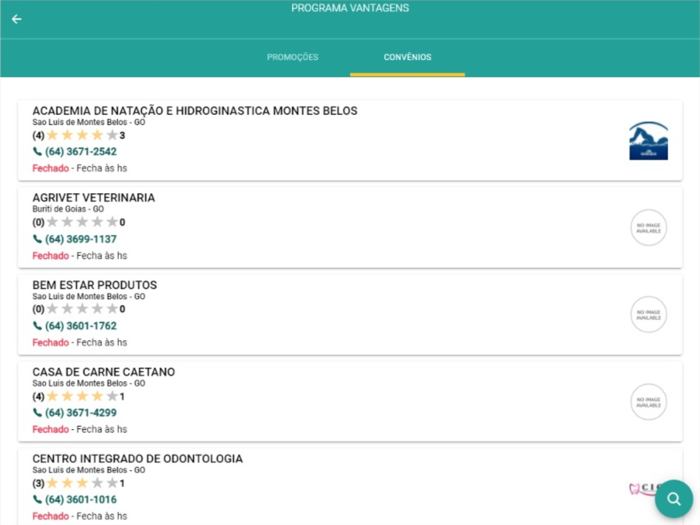Switch to the Promoções tab

(292, 57)
